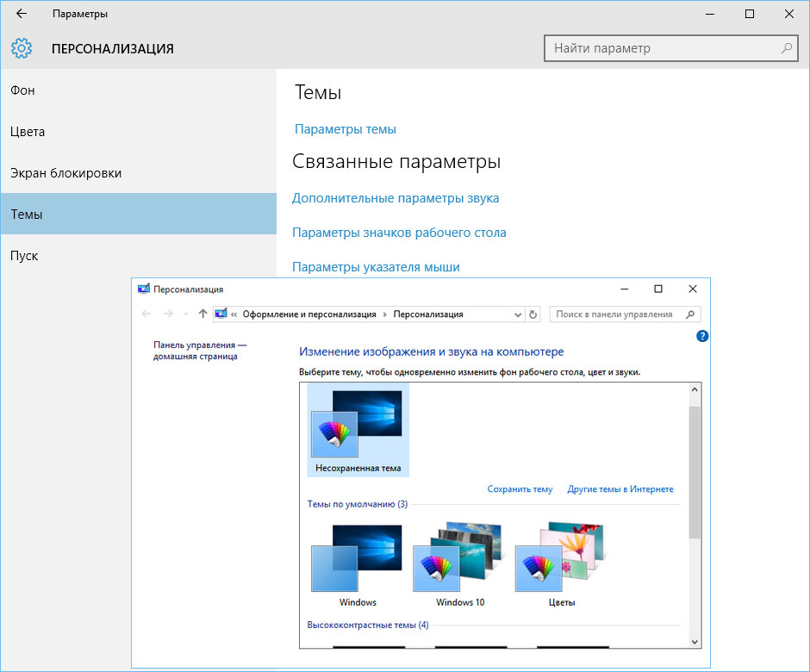
Task: Minimize the Персонализация control panel window
Action: pyautogui.click(x=624, y=289)
